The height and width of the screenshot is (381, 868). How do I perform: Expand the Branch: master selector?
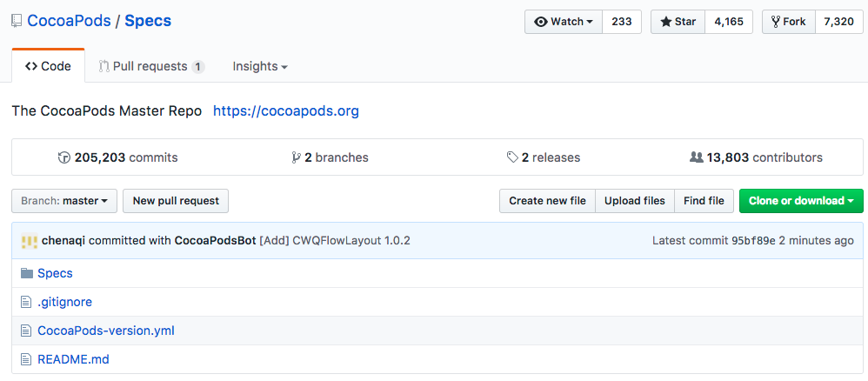coord(64,201)
